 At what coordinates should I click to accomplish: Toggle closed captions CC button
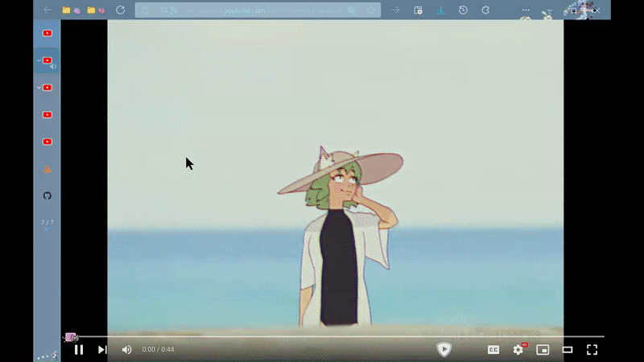493,350
